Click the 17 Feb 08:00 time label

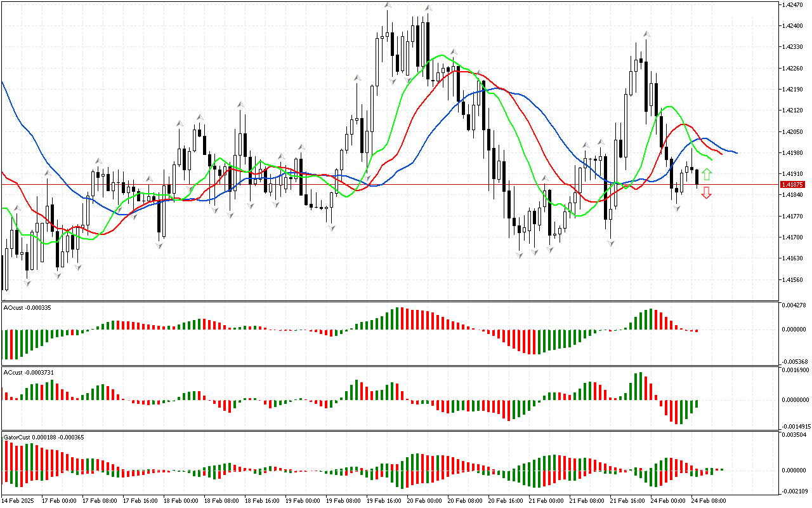(100, 501)
